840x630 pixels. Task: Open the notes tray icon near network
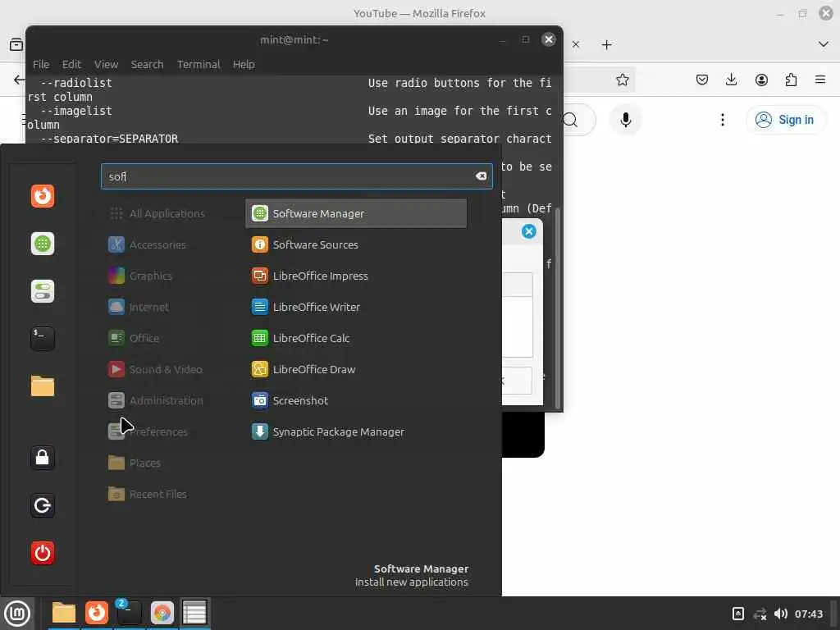(737, 614)
